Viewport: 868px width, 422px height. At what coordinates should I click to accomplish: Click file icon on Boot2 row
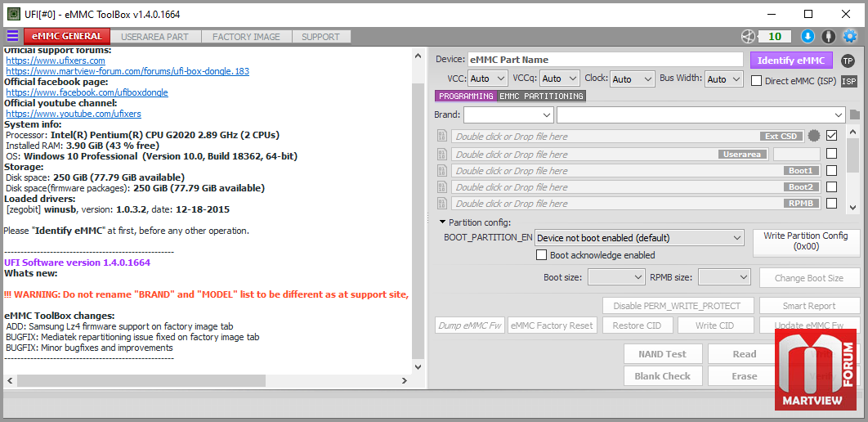441,187
